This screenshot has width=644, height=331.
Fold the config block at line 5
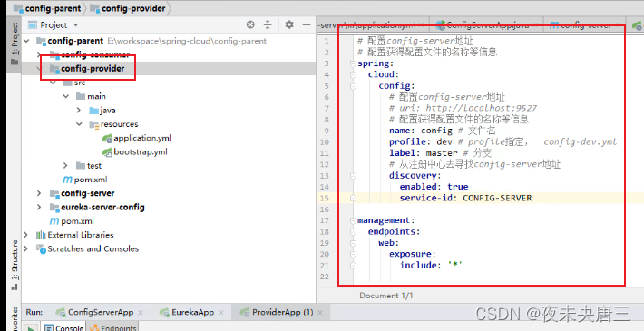click(353, 86)
